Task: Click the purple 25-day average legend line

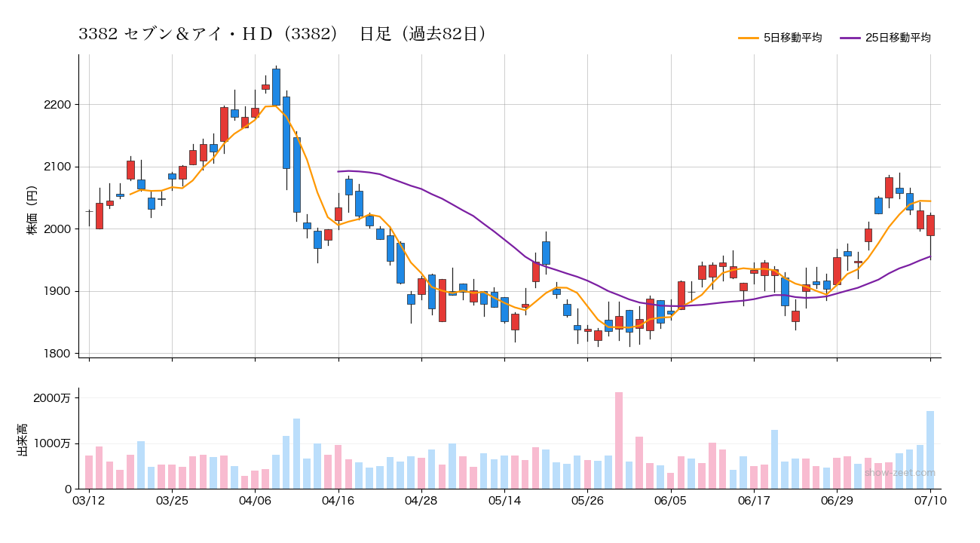Action: click(x=850, y=38)
